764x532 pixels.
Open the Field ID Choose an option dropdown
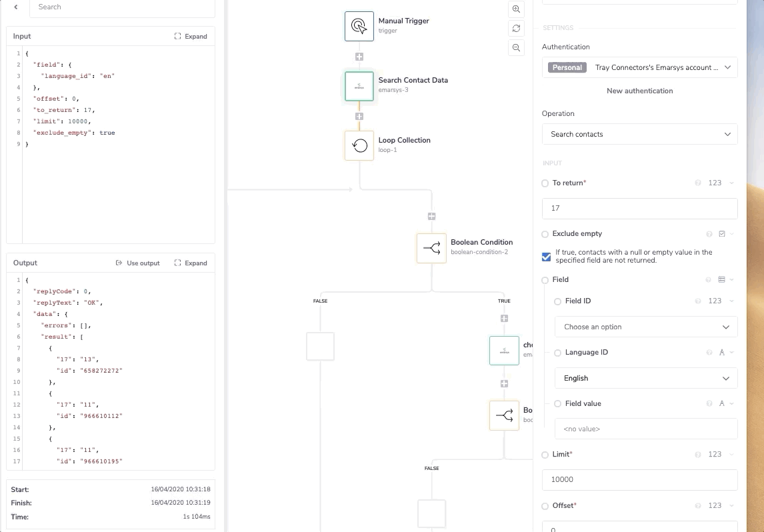click(645, 327)
